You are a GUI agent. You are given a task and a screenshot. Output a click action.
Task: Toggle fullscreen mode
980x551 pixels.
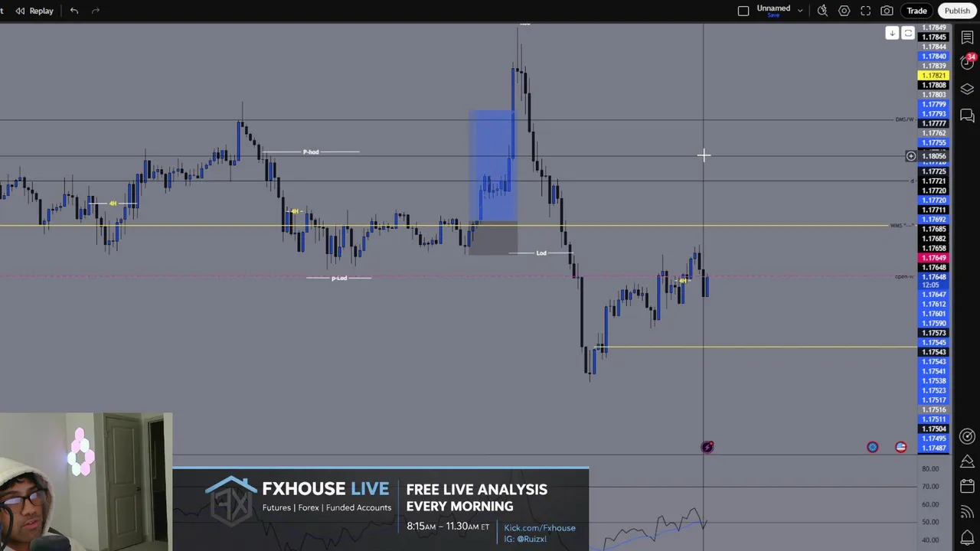[865, 11]
